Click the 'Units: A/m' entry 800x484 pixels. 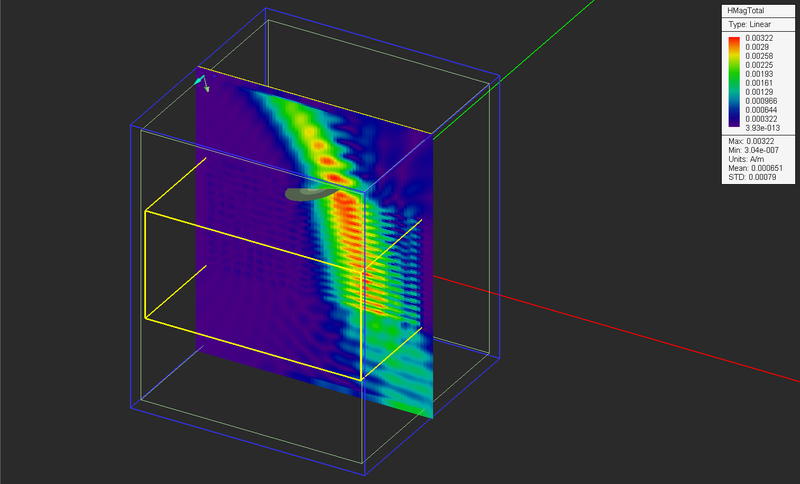746,159
